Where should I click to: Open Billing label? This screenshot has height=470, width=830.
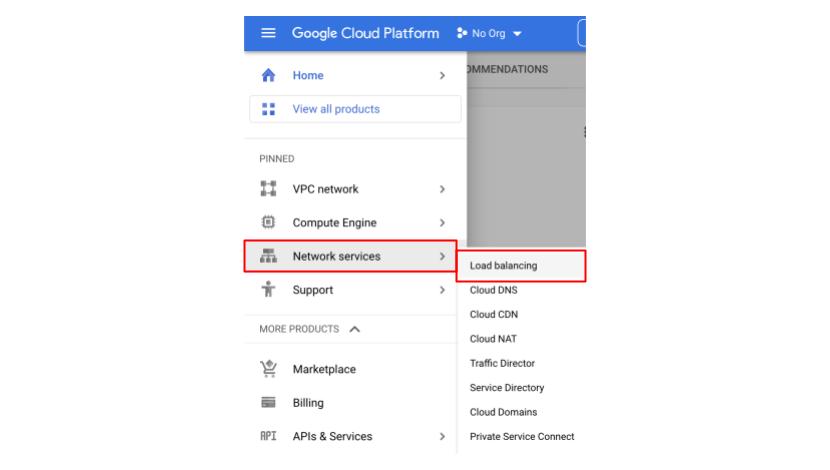coord(308,403)
